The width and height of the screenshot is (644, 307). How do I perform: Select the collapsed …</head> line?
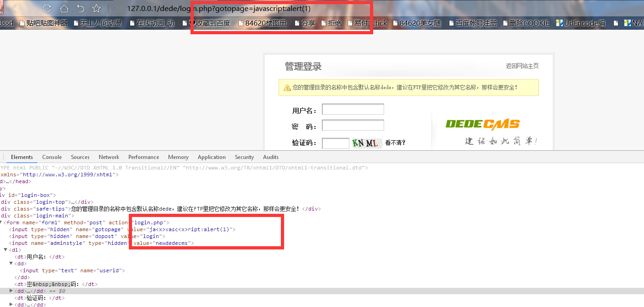[16, 181]
